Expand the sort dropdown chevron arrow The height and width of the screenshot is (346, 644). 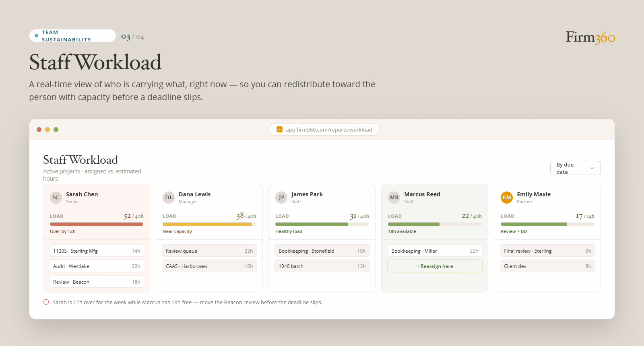click(592, 168)
